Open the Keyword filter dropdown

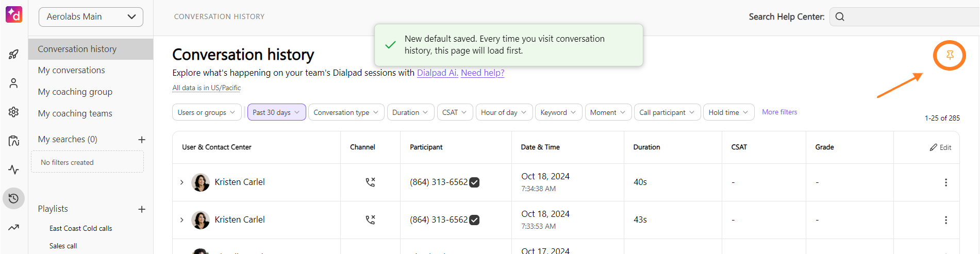coord(559,112)
